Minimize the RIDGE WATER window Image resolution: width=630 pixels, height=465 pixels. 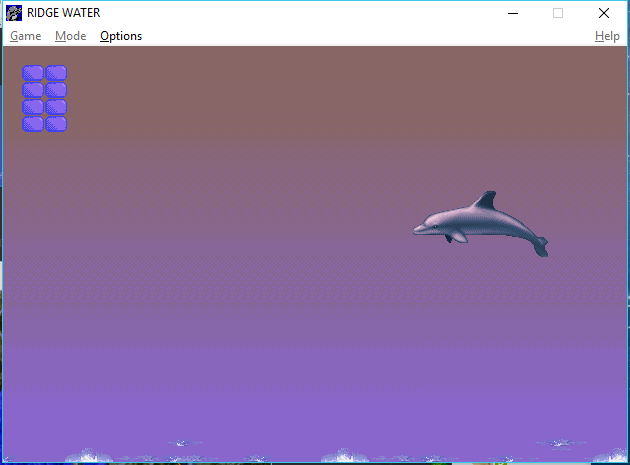[513, 13]
